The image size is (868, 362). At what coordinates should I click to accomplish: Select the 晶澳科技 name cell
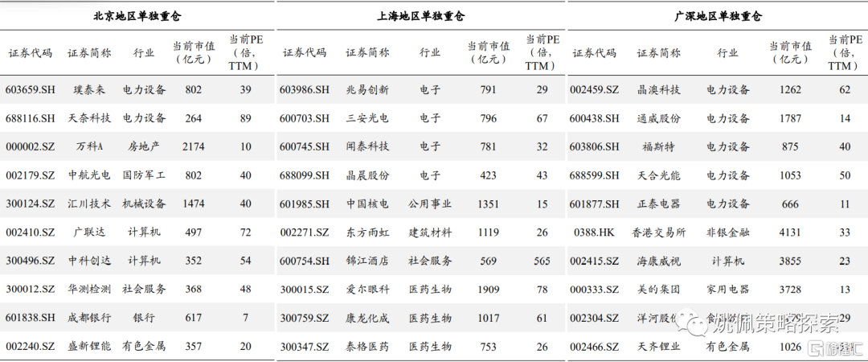[x=658, y=89]
